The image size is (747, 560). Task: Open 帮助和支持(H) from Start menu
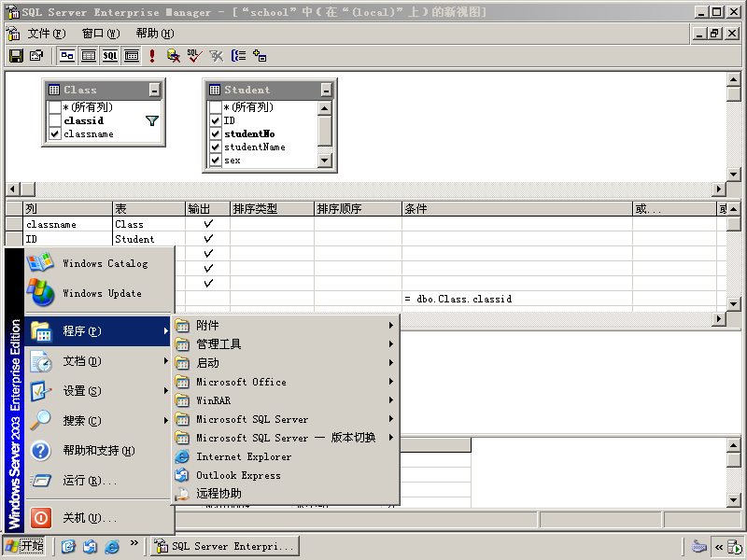tap(99, 451)
